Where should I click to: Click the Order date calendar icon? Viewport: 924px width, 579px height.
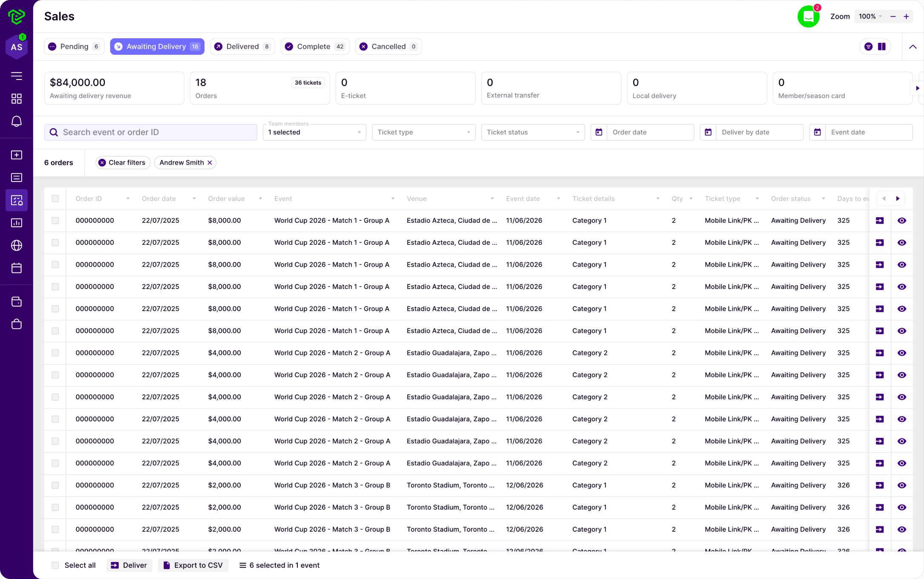[599, 132]
